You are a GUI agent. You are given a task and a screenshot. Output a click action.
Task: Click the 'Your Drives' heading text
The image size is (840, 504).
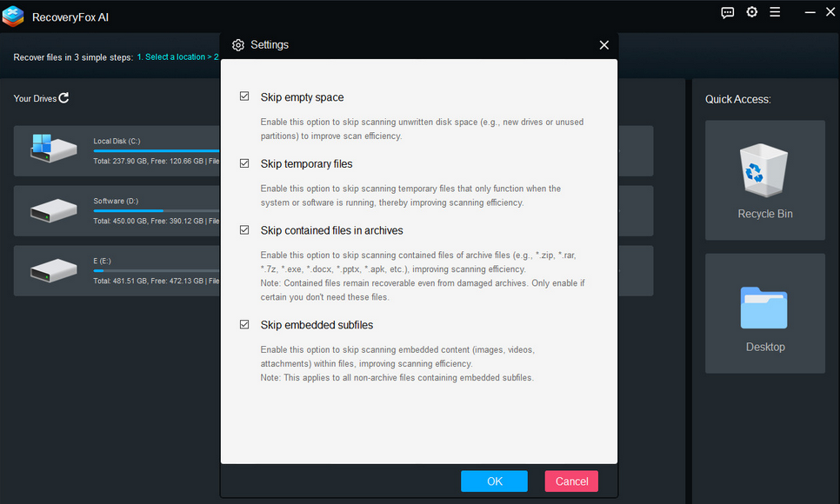[x=35, y=98]
